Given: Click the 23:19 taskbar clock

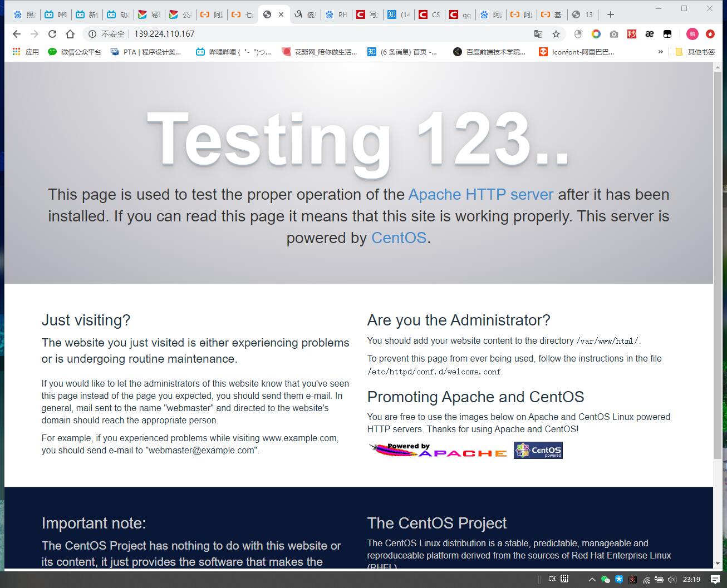Looking at the screenshot, I should [x=691, y=580].
